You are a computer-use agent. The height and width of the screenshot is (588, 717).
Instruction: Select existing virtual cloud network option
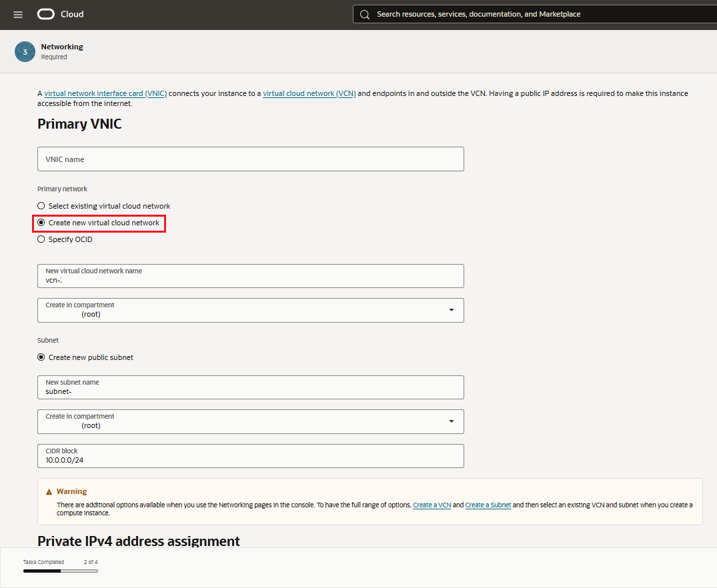coord(41,206)
